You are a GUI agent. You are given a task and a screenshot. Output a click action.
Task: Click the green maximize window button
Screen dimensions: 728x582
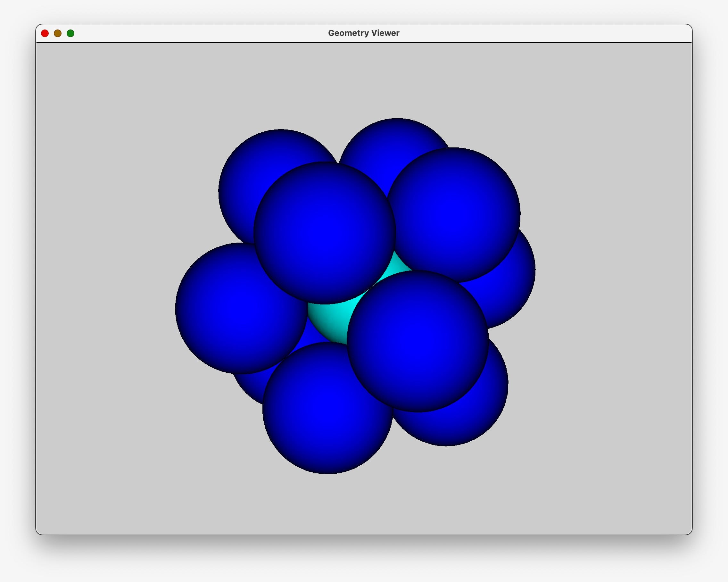pyautogui.click(x=70, y=33)
